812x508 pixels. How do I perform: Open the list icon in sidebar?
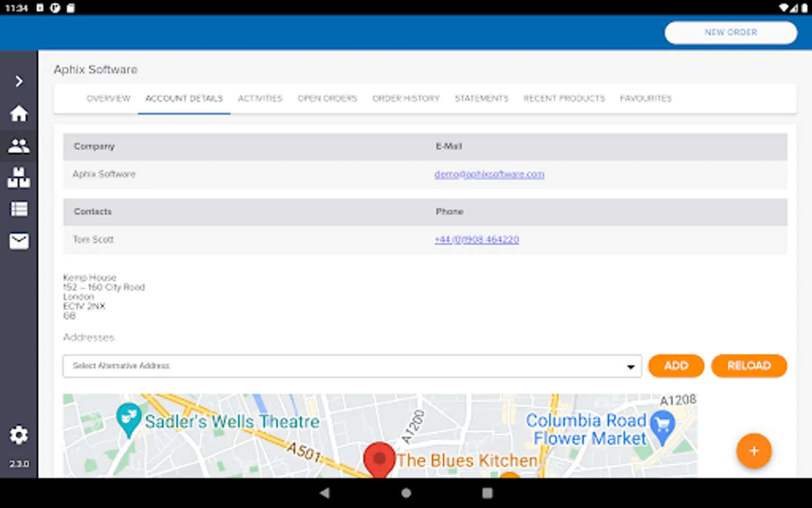click(x=19, y=209)
